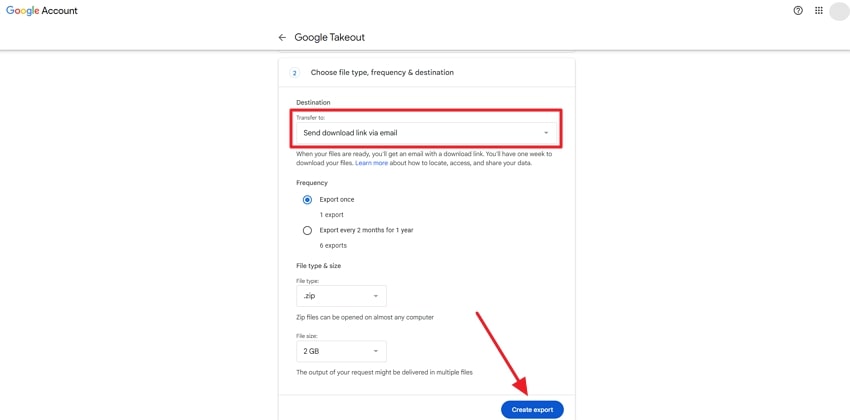Viewport: 850px width, 420px height.
Task: Open the File size 2 GB dropdown
Action: click(341, 351)
